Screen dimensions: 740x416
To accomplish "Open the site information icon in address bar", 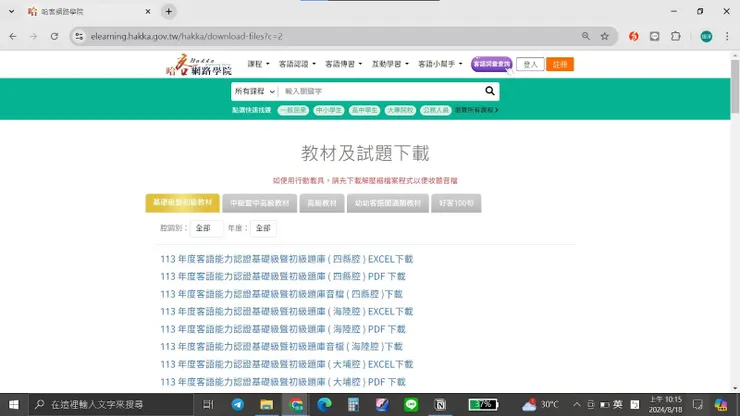I will click(79, 36).
